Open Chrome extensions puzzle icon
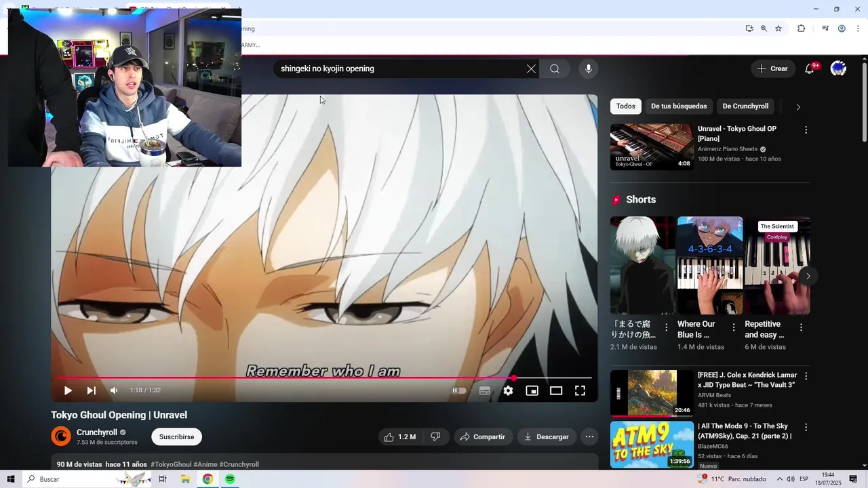 click(801, 28)
